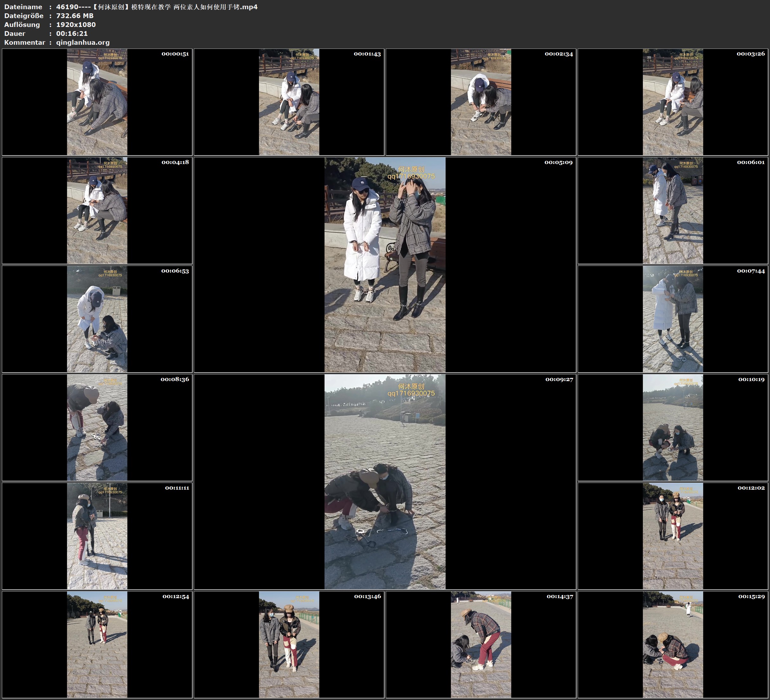Click the final frame at 00:15:29
The height and width of the screenshot is (700, 770).
[673, 644]
